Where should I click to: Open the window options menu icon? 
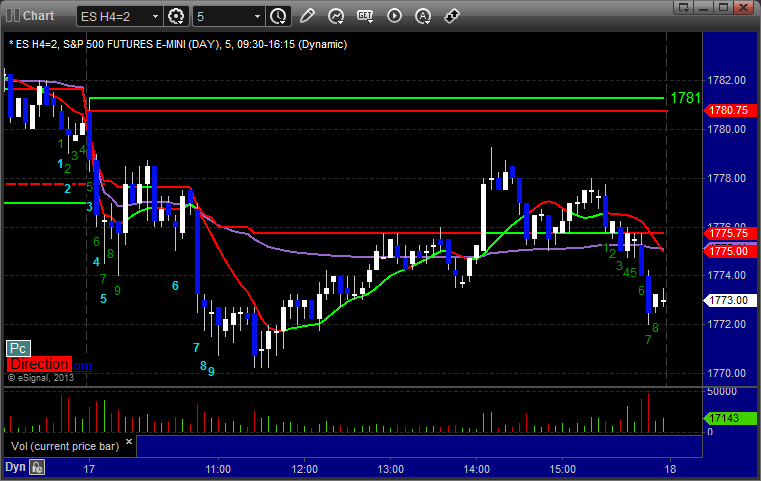pos(684,7)
